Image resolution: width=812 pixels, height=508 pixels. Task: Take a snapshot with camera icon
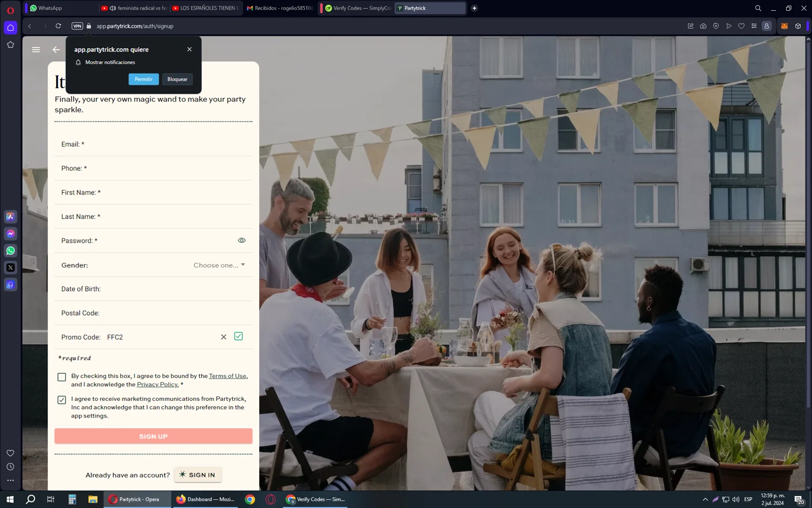[703, 26]
